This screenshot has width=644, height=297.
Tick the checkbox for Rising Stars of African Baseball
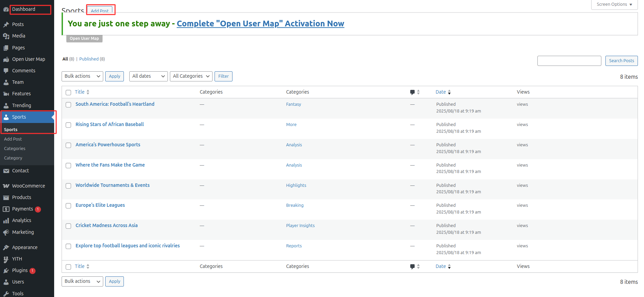(x=68, y=125)
